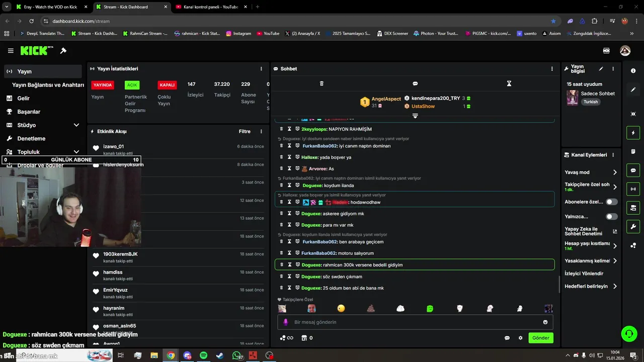Click the document icon in right sidebar
This screenshot has height=362, width=644.
(x=633, y=151)
